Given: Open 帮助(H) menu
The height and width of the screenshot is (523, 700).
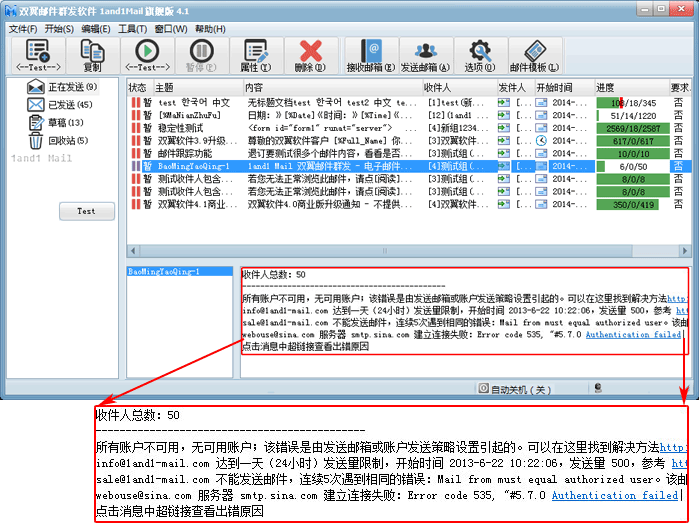Looking at the screenshot, I should pos(210,29).
